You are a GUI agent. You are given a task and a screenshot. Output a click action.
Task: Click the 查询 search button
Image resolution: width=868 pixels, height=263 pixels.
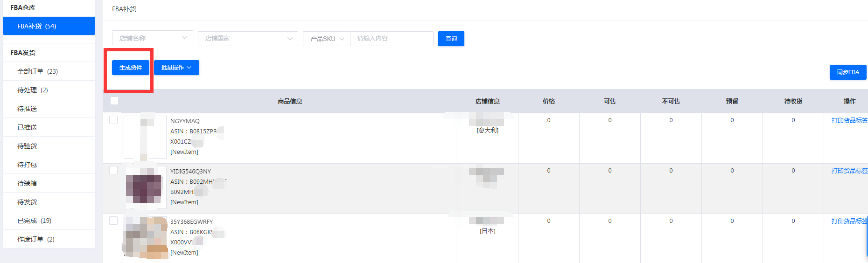point(451,39)
